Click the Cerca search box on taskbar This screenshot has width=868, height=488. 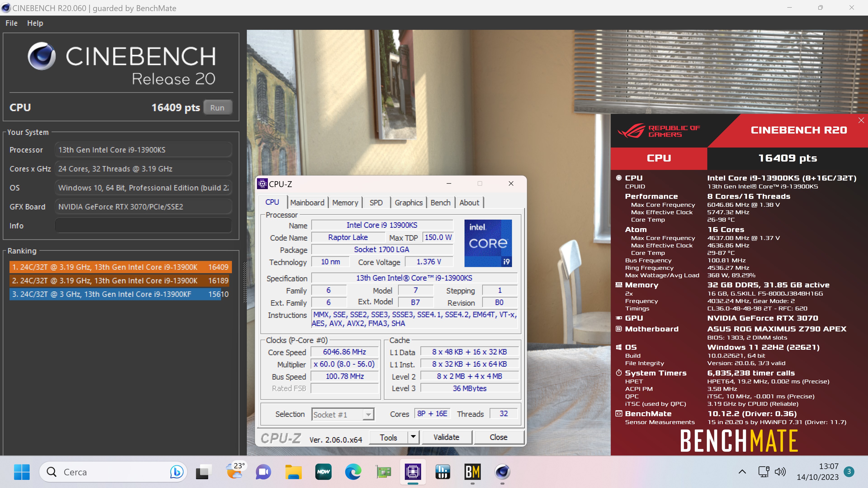(x=113, y=472)
